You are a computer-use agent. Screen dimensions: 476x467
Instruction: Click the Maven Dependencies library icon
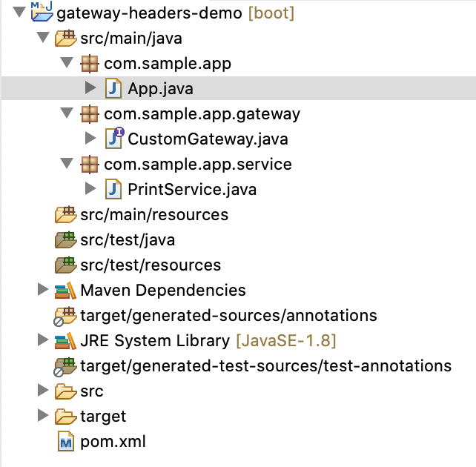pos(65,291)
